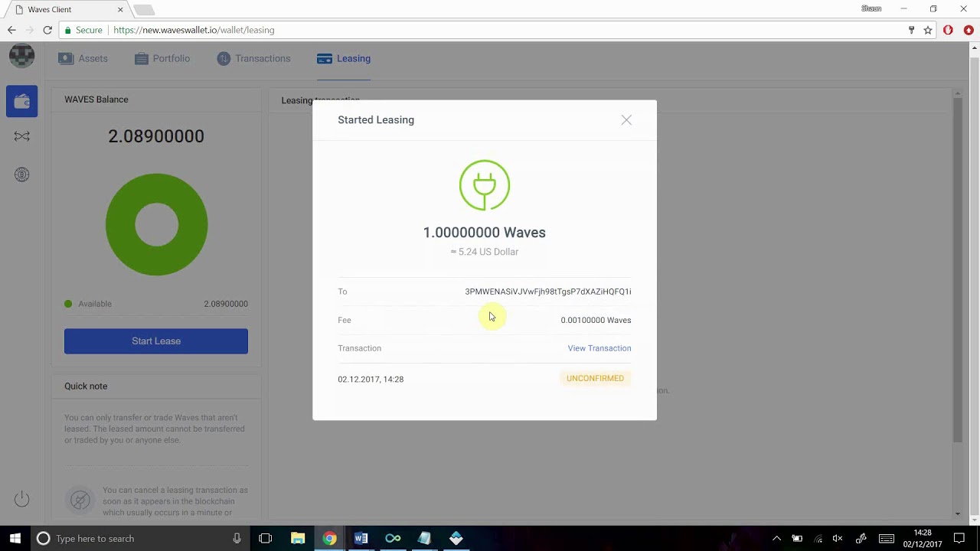Click the Quick note heading
The width and height of the screenshot is (980, 551).
click(x=86, y=386)
